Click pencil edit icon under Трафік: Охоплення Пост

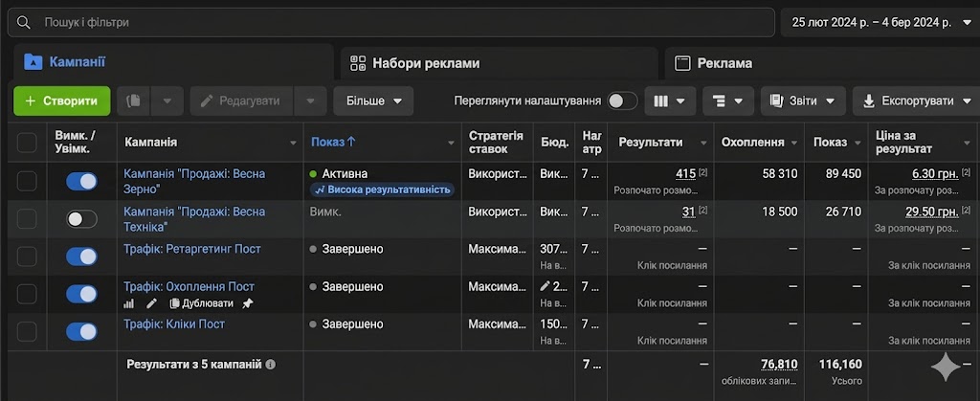point(151,303)
